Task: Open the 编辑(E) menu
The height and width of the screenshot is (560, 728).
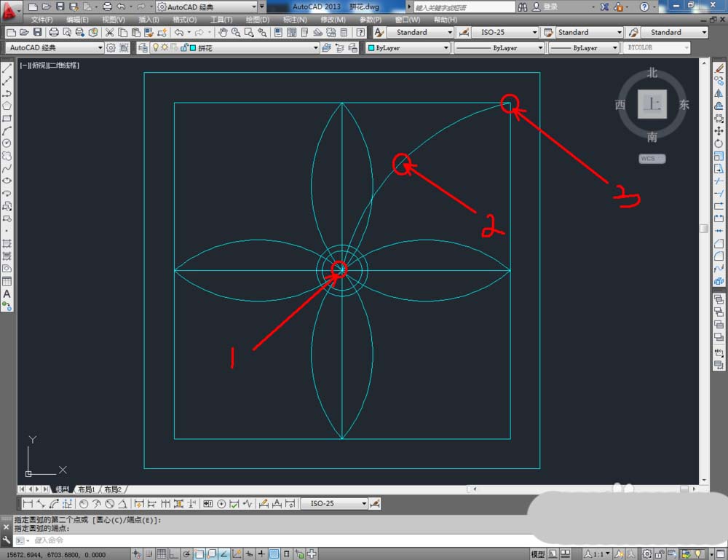Action: click(x=76, y=20)
